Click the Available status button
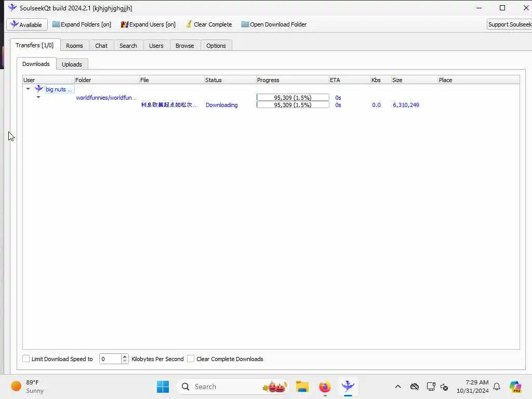 click(x=27, y=24)
